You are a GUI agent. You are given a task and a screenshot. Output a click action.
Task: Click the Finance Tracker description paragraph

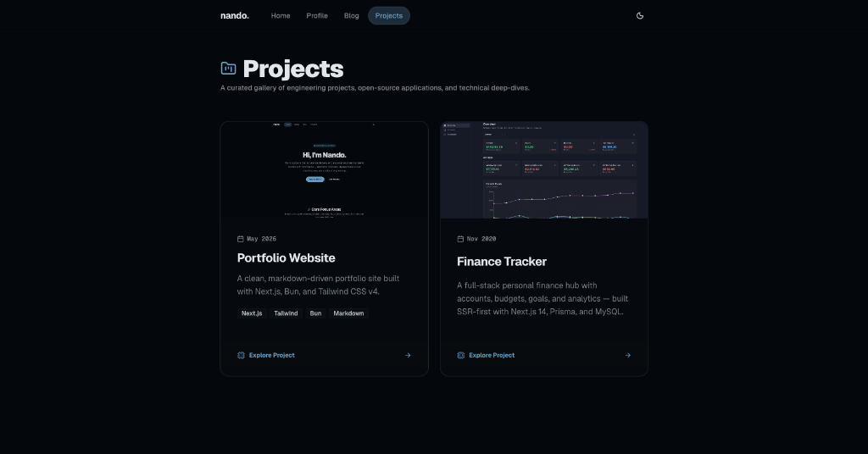click(542, 299)
